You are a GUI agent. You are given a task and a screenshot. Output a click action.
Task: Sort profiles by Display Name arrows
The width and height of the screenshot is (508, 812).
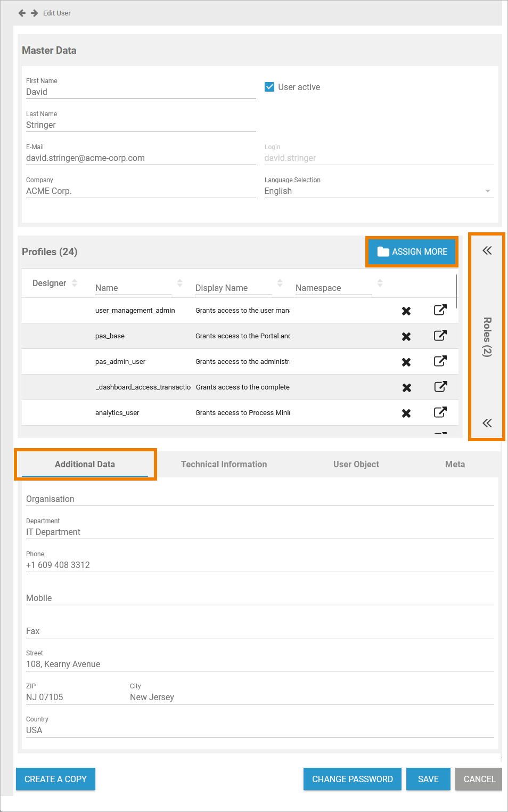[280, 283]
